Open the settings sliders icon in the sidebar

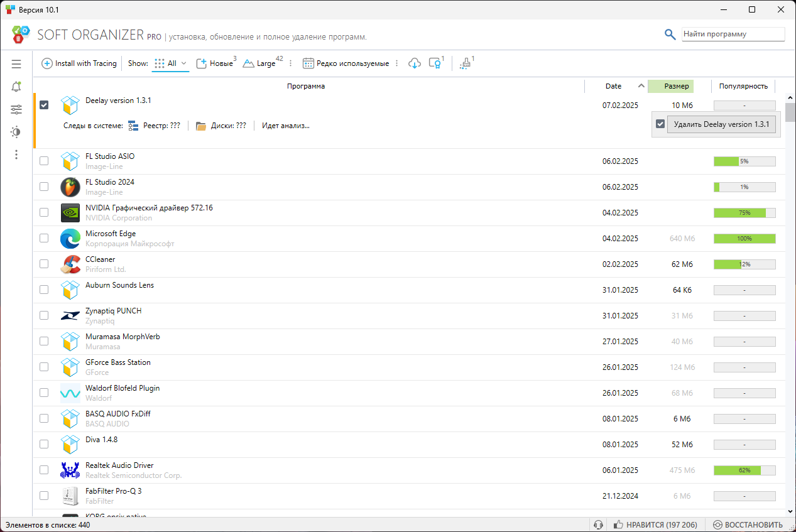(x=16, y=109)
